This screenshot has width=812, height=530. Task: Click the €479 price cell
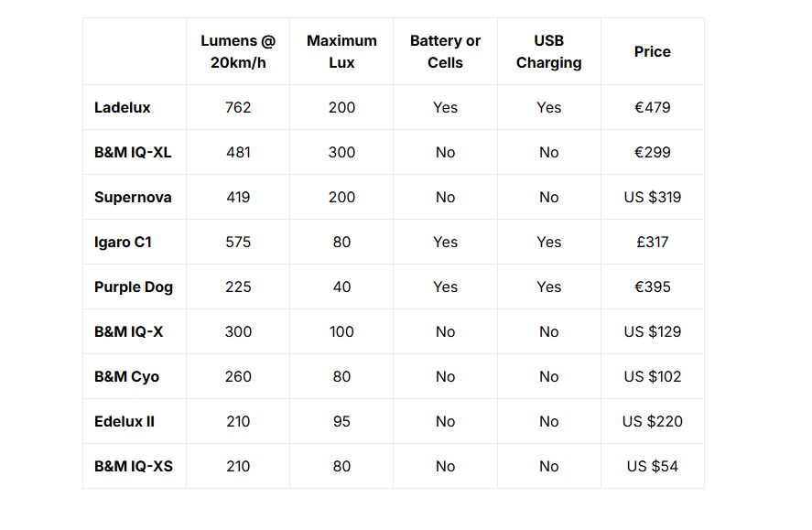(652, 107)
